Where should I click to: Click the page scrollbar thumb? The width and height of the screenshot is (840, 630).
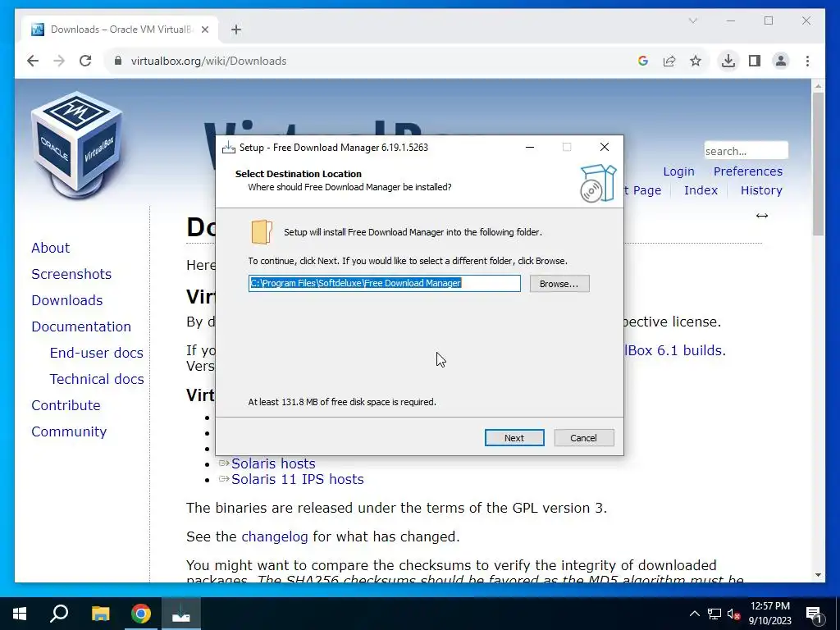(x=818, y=164)
